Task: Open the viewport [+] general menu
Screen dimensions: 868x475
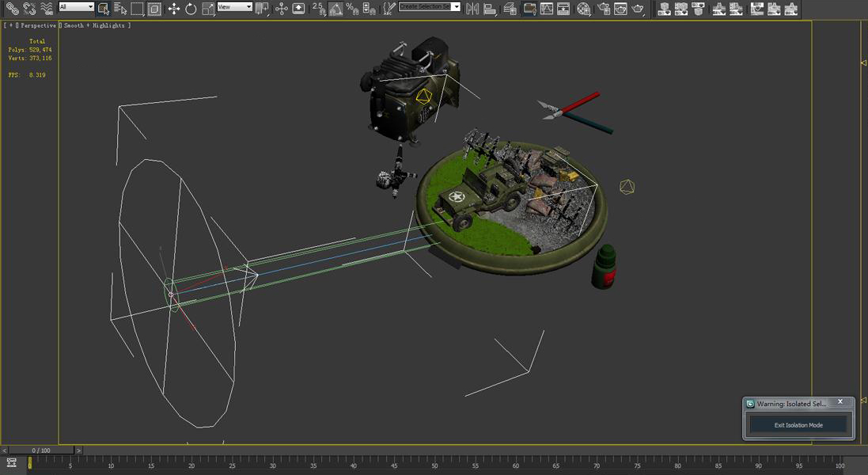Action: tap(10, 25)
